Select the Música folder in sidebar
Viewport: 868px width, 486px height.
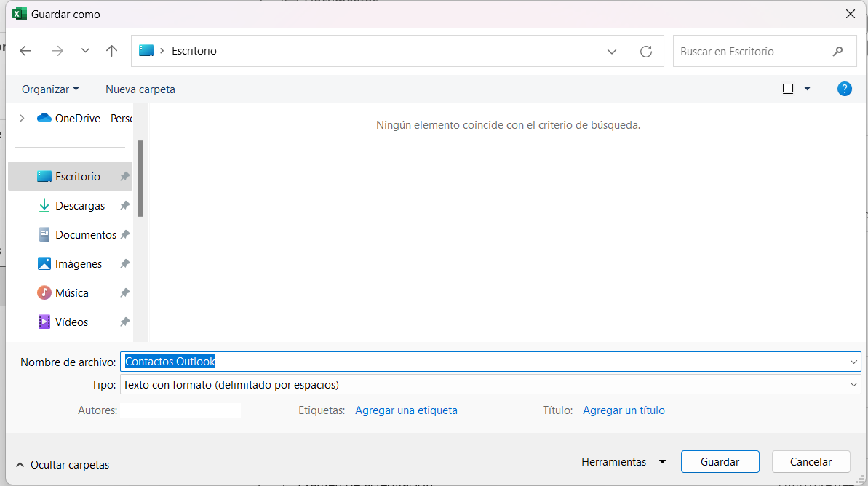[71, 293]
